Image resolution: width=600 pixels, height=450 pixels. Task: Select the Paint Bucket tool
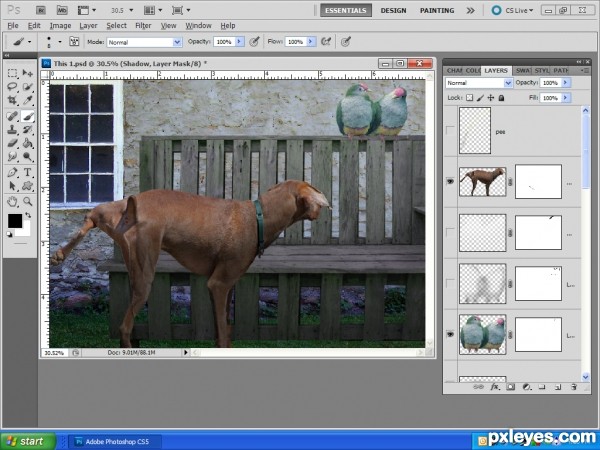(x=28, y=143)
